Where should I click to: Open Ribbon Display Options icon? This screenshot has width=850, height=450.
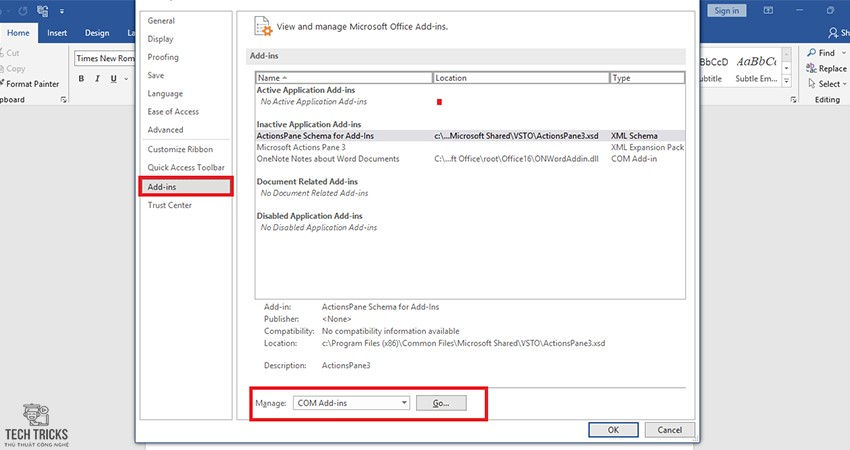coord(768,10)
